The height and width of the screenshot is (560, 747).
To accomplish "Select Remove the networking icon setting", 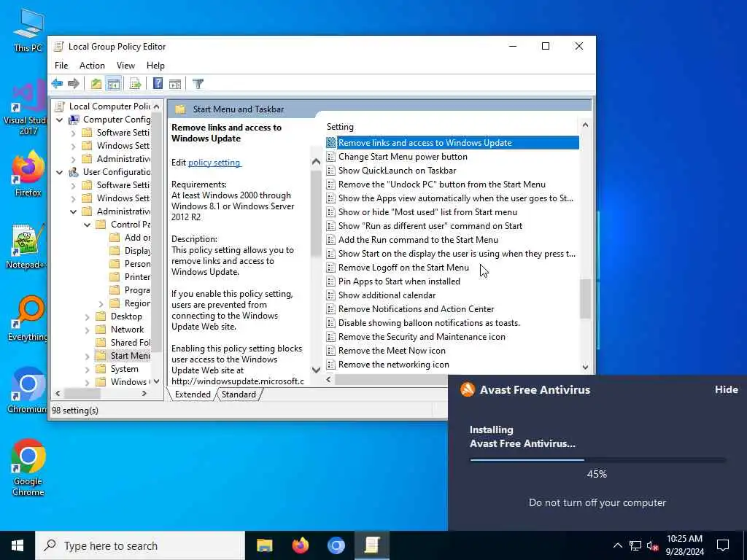I will coord(393,365).
